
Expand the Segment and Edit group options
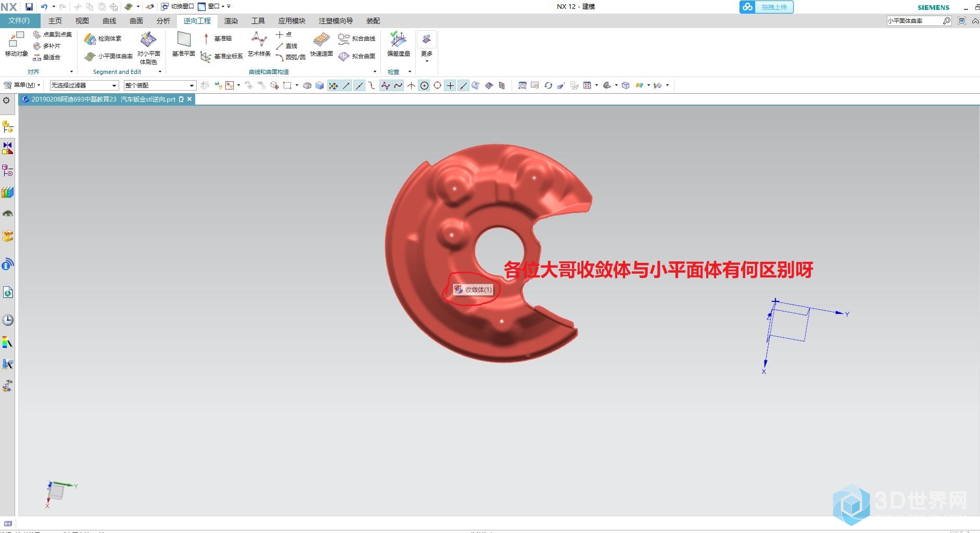(160, 72)
